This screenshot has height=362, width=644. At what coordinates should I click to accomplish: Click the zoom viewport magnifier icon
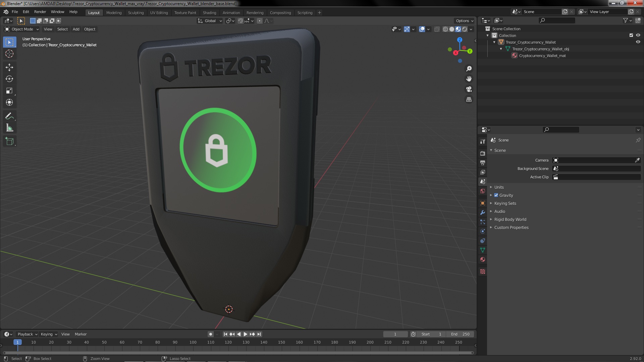[x=469, y=69]
